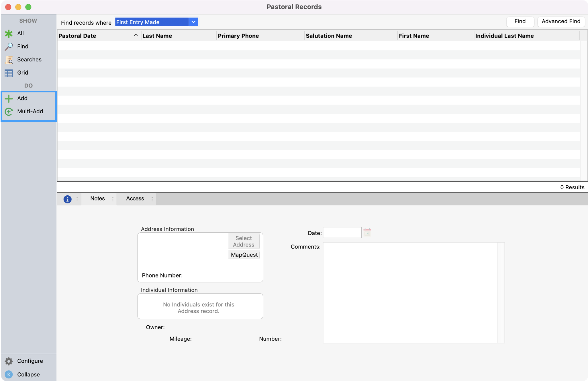This screenshot has height=381, width=588.
Task: Switch to the information circle tab
Action: [68, 199]
